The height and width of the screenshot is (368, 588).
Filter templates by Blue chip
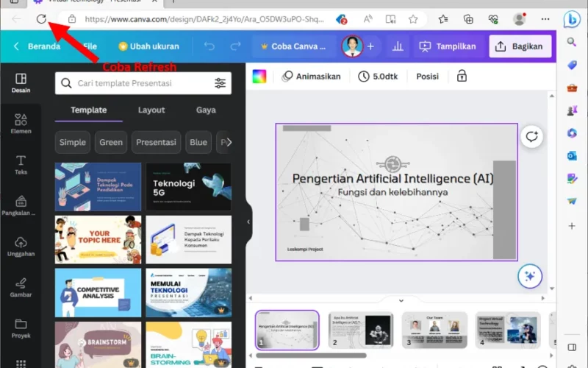[198, 142]
